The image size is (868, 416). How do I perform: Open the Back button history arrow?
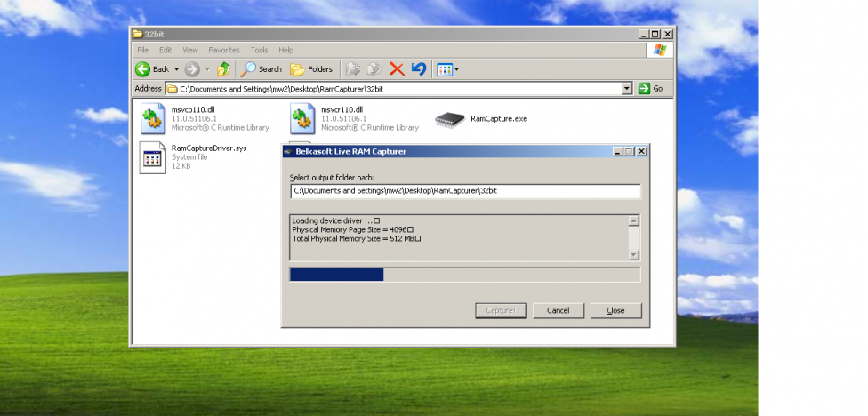click(x=176, y=69)
